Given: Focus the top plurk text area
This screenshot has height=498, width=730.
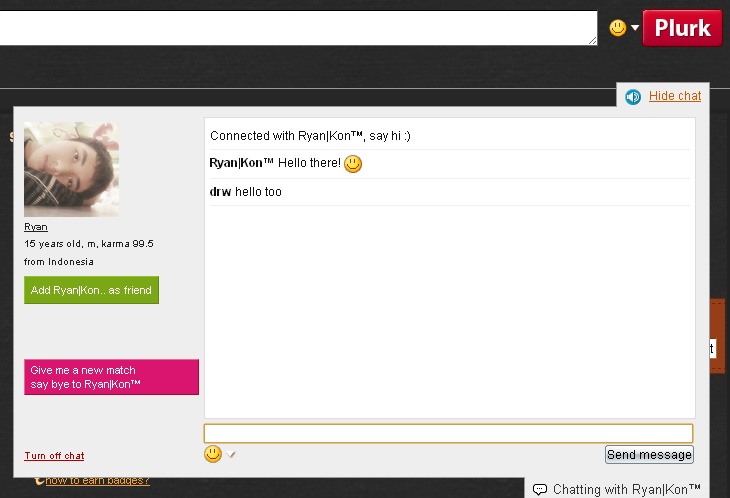Looking at the screenshot, I should [298, 28].
